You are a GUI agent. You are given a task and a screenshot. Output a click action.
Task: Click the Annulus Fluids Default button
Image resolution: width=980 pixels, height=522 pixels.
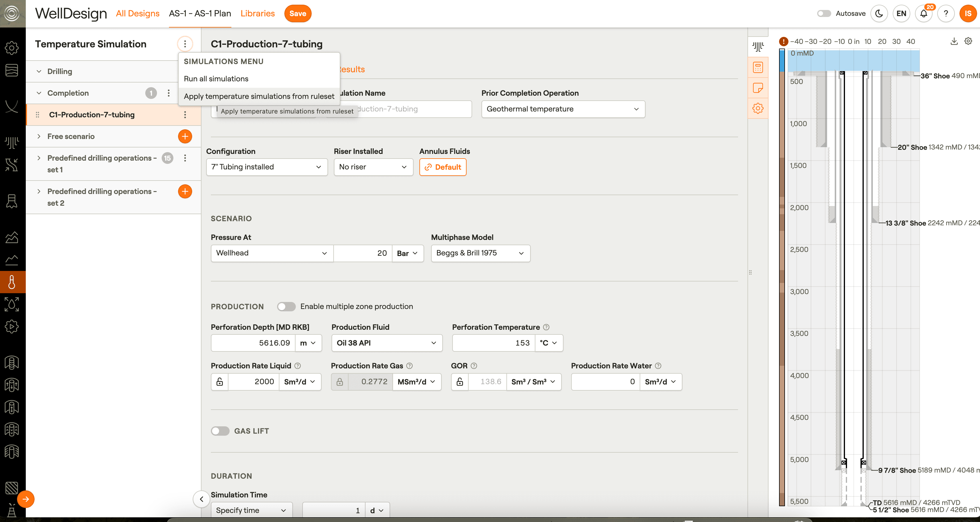[x=443, y=167]
